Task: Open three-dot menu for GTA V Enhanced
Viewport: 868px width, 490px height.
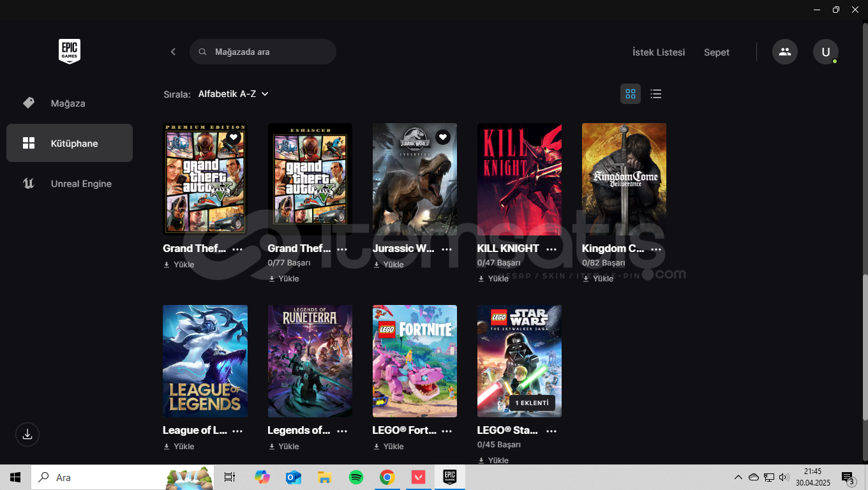Action: (x=342, y=249)
